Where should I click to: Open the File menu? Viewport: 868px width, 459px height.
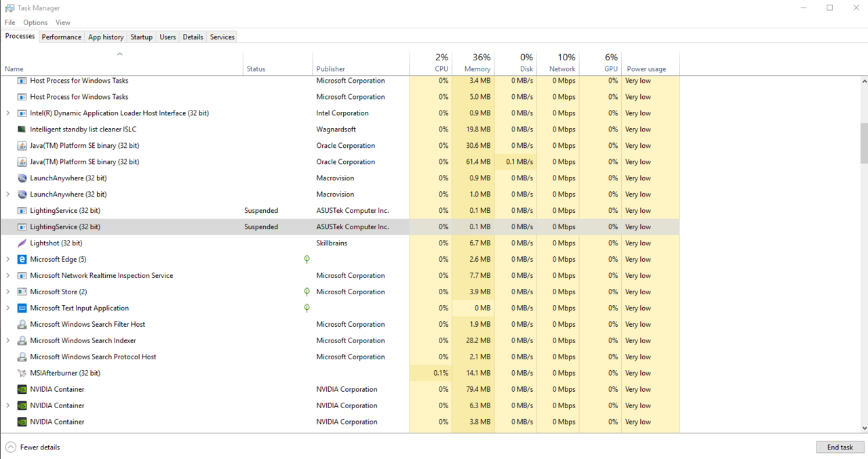coord(9,22)
